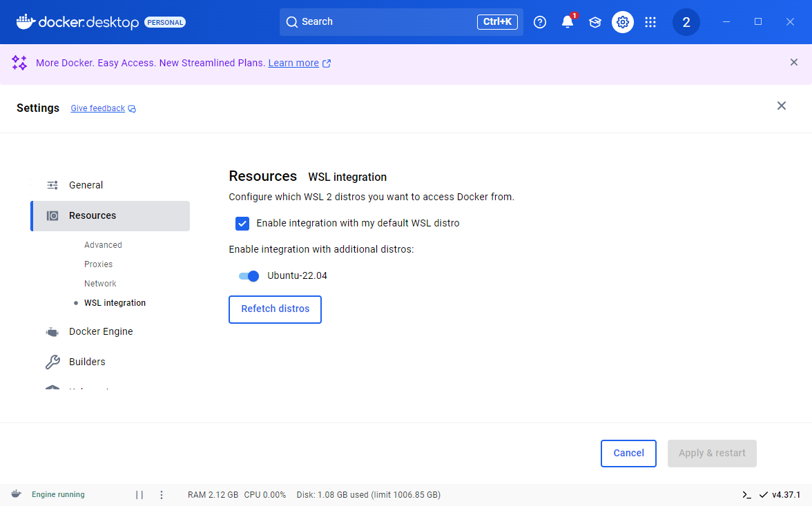Screen dimensions: 812x506
Task: Click the PERSONAL plan badge
Action: tap(164, 22)
